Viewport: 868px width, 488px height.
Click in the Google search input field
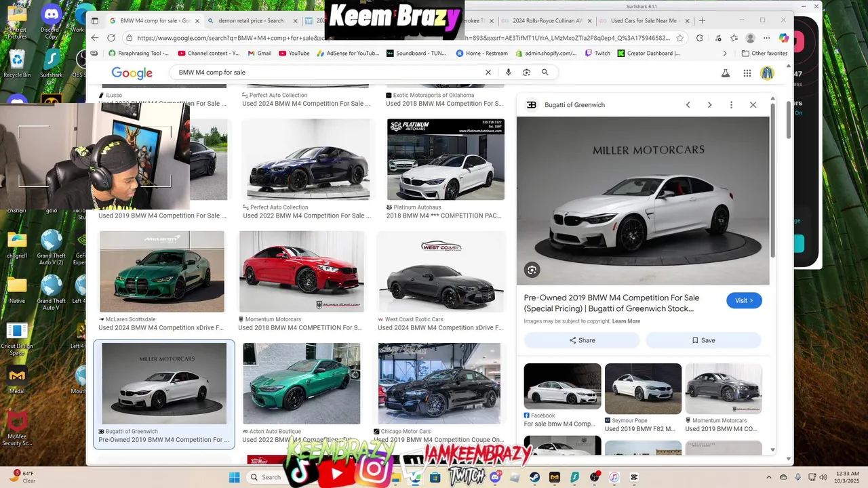pos(328,73)
